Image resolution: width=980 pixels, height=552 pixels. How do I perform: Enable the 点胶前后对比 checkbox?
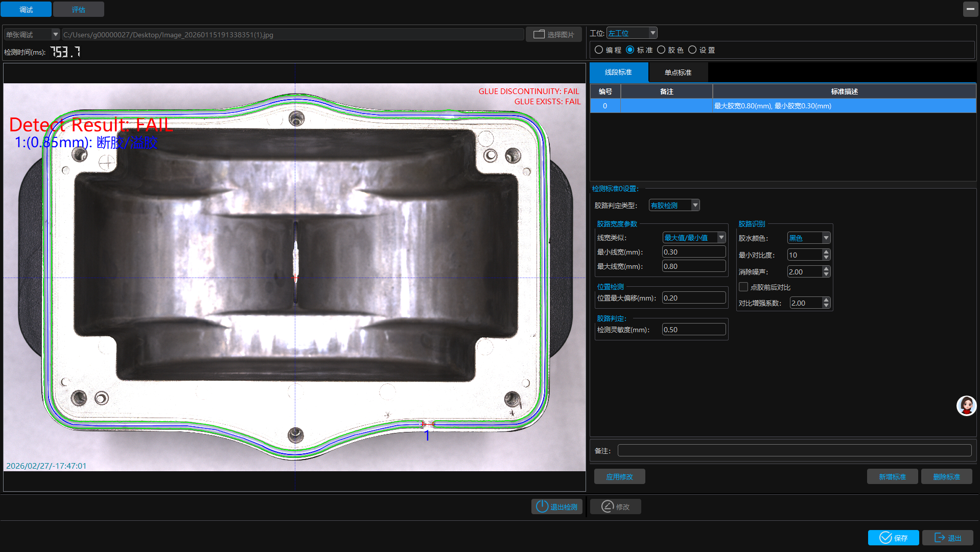(743, 287)
